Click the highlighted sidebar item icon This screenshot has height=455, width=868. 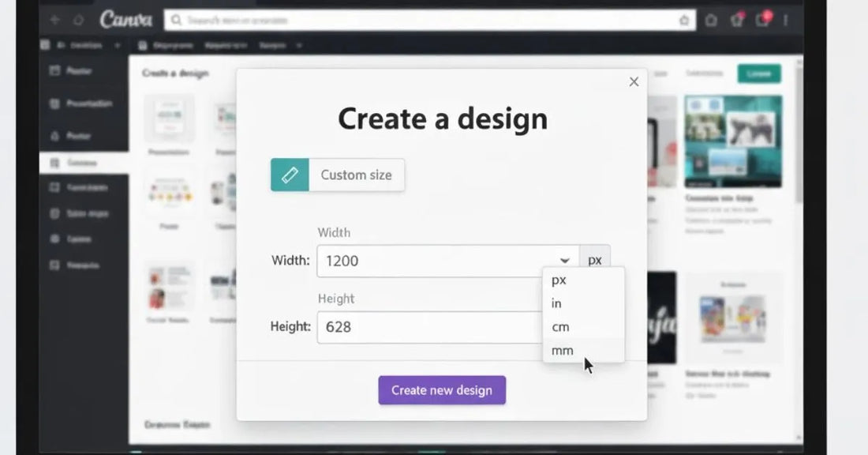click(55, 163)
